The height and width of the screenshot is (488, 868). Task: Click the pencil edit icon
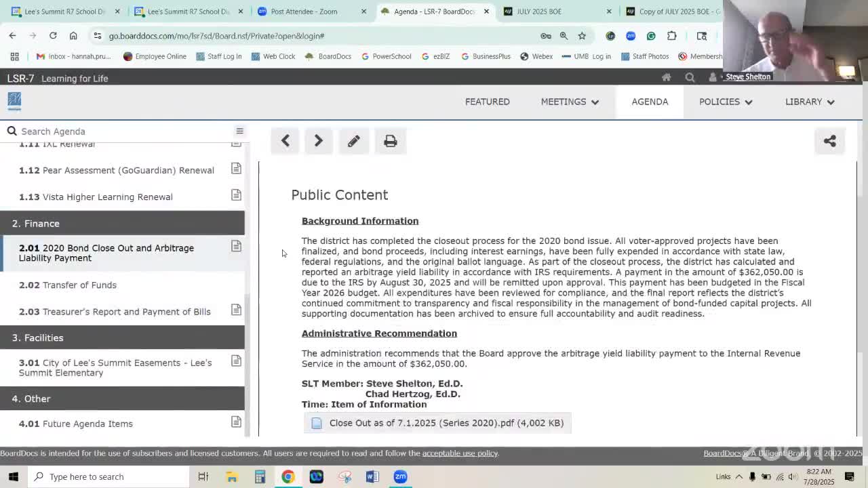tap(354, 141)
